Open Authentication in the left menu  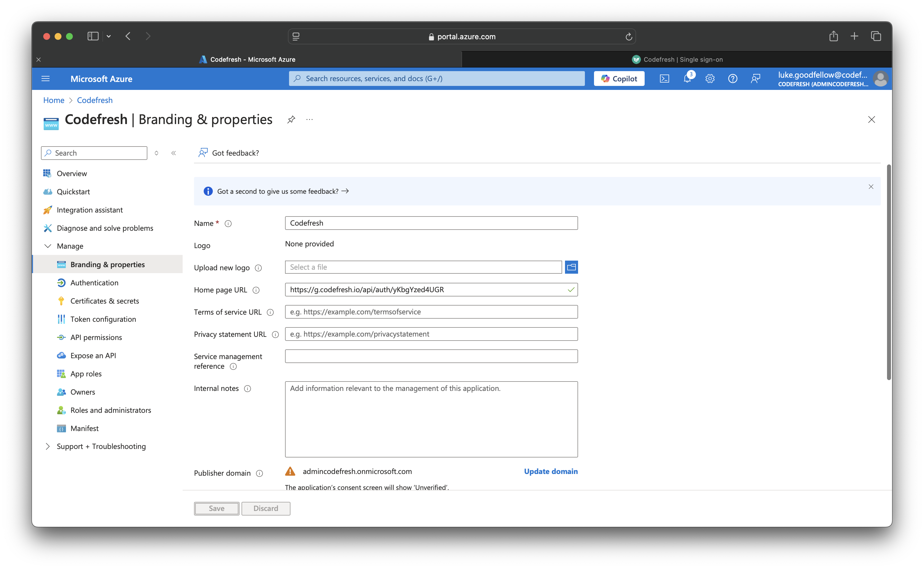[94, 283]
